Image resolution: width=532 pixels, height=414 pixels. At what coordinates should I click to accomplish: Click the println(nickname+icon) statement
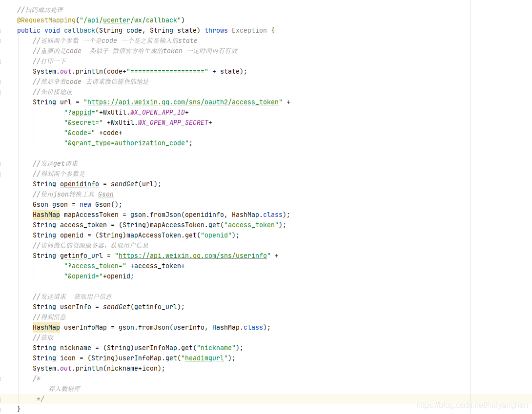[99, 368]
